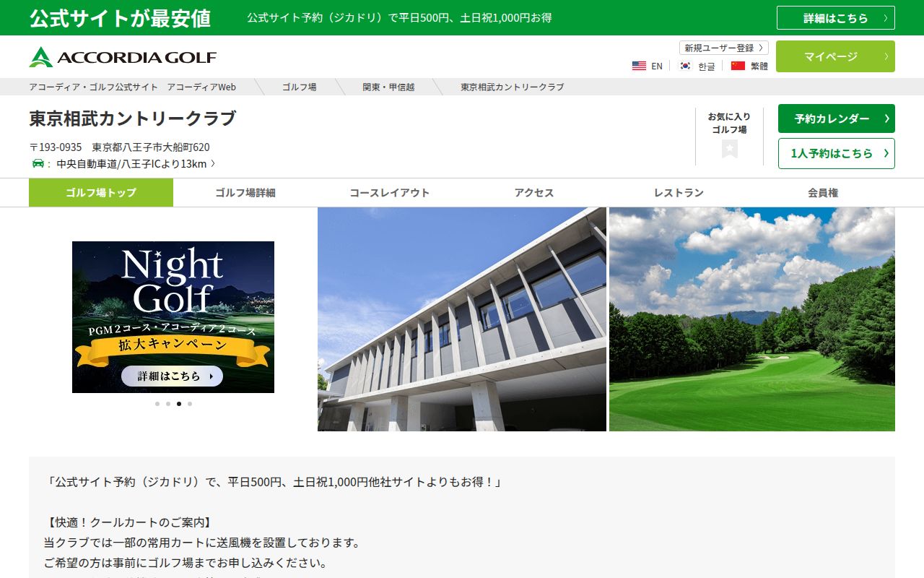This screenshot has height=578, width=924.
Task: Open 予約カレンダー button
Action: coord(837,118)
